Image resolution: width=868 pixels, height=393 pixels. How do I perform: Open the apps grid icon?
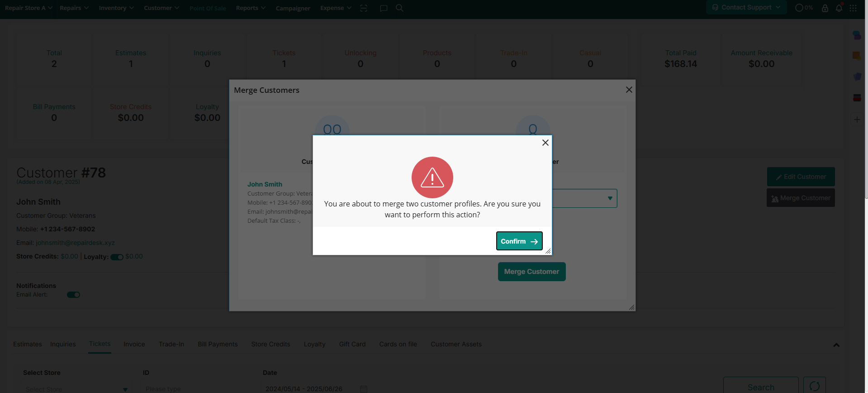(x=853, y=8)
